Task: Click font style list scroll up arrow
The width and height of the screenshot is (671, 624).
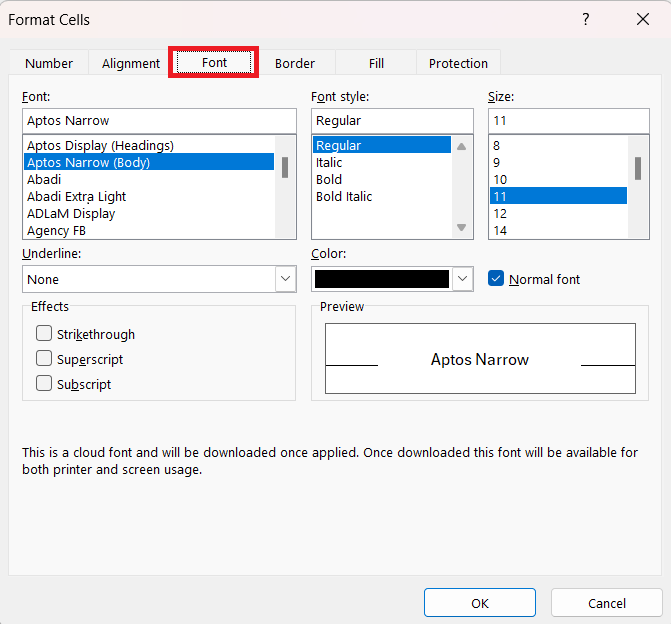Action: [x=461, y=146]
